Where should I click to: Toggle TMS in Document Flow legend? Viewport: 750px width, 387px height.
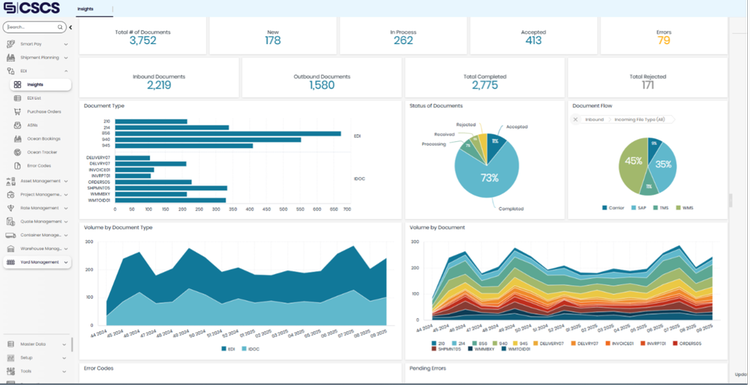pos(660,208)
